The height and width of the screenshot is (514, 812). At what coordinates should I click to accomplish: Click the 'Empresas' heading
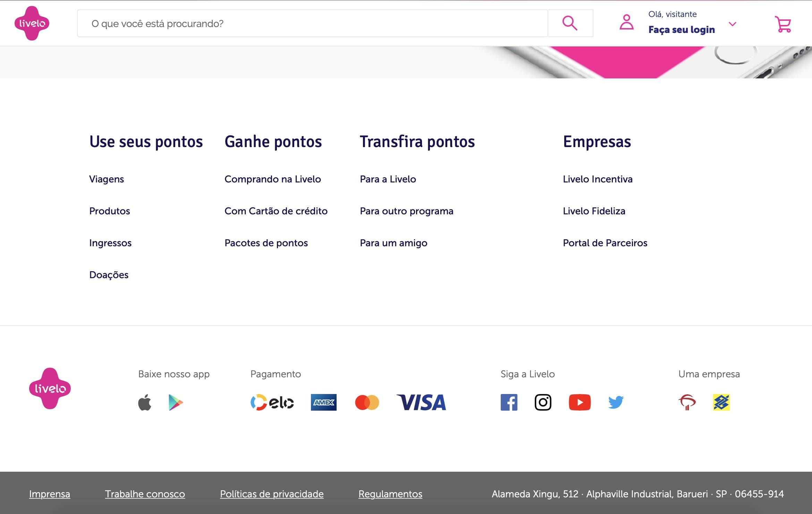pos(597,142)
